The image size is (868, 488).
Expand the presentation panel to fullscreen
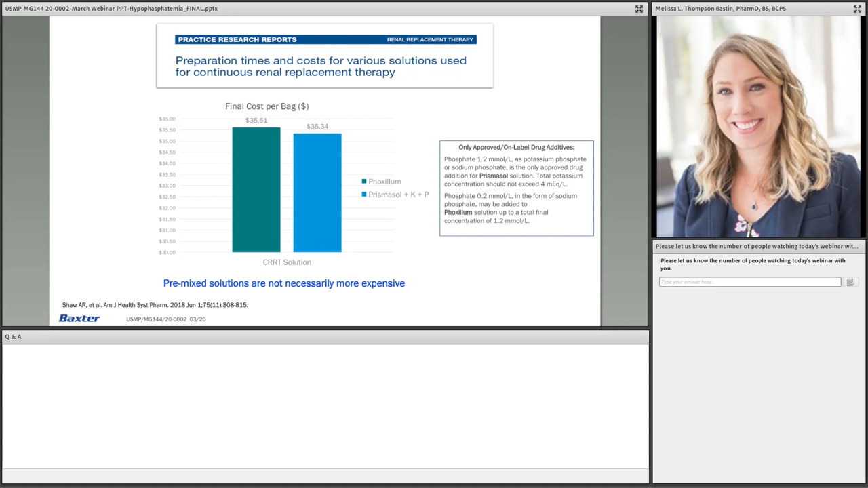point(639,9)
